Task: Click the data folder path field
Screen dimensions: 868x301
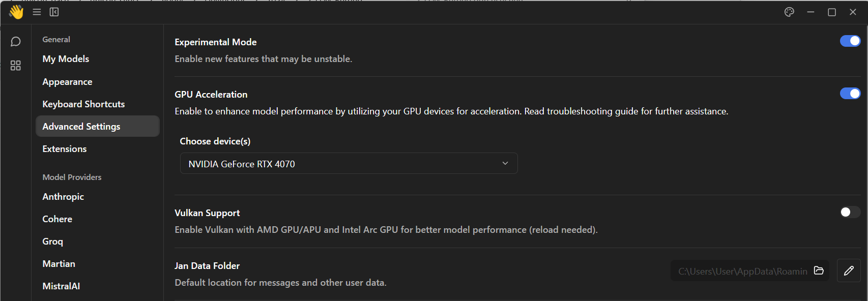Action: (x=749, y=270)
